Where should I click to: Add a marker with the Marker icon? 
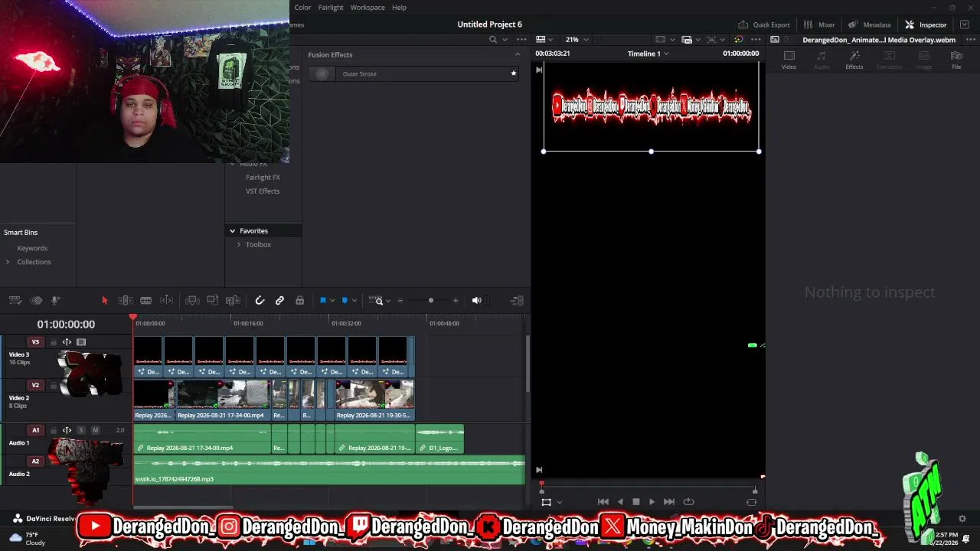345,301
